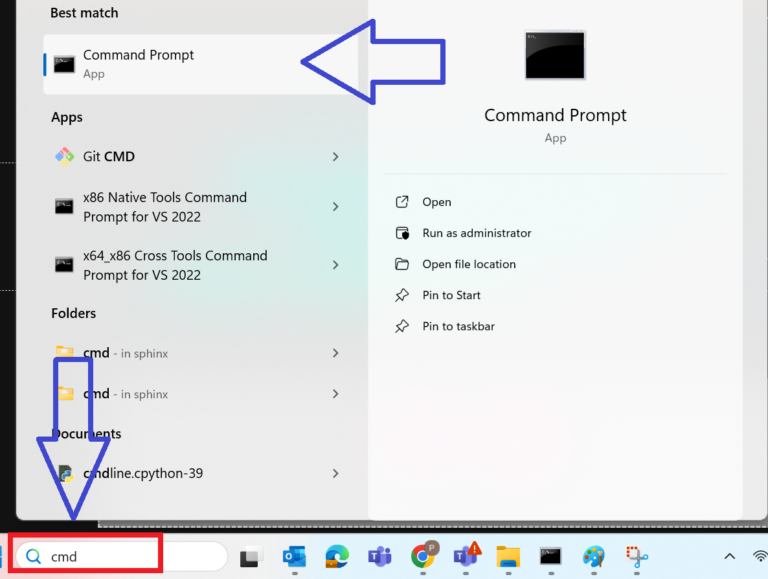Expand x86 Native Tools Command Prompt chevron

(335, 207)
